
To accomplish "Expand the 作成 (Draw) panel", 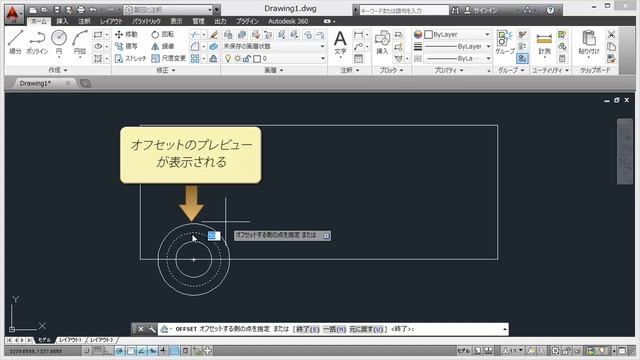I will pyautogui.click(x=58, y=70).
